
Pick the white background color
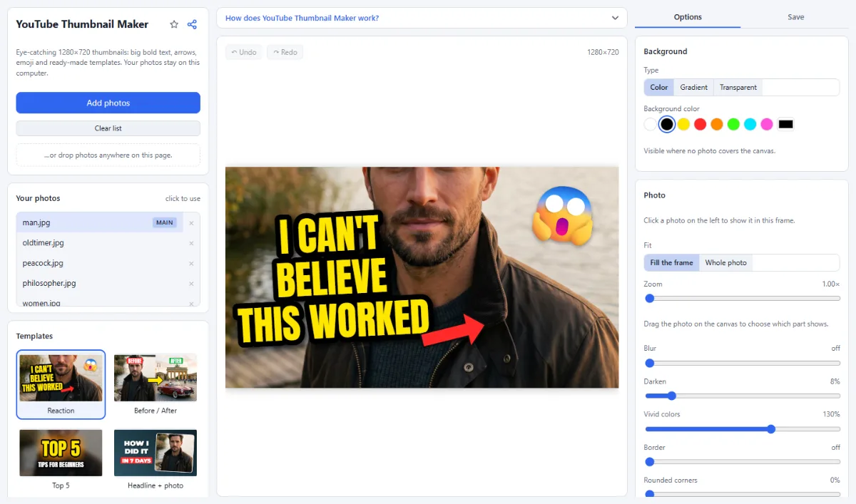pyautogui.click(x=650, y=124)
